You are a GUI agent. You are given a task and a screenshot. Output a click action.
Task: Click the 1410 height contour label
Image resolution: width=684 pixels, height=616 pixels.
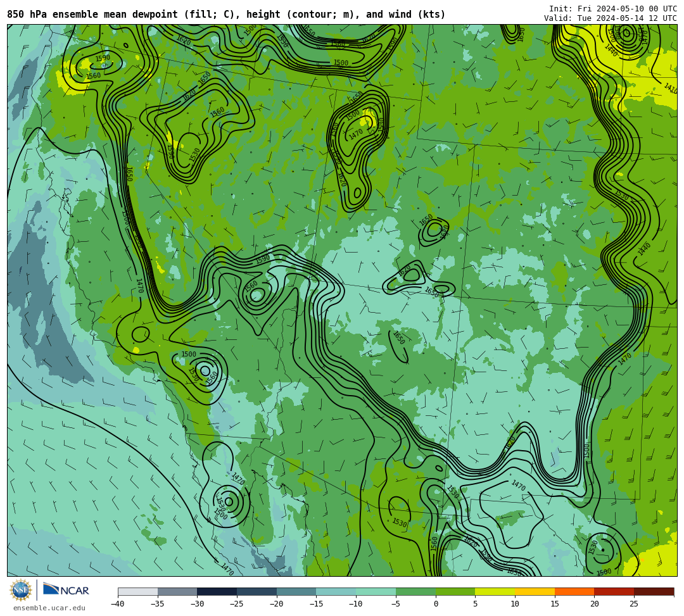coord(671,88)
